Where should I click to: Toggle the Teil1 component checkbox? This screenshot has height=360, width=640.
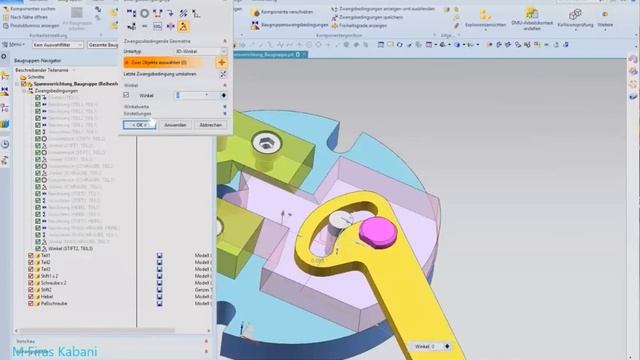pos(31,256)
